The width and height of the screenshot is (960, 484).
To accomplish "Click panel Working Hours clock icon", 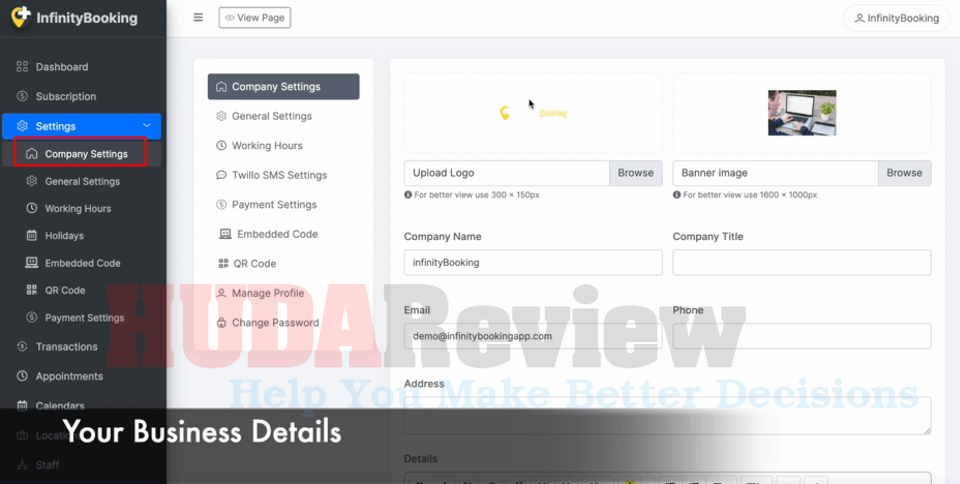I will 222,146.
